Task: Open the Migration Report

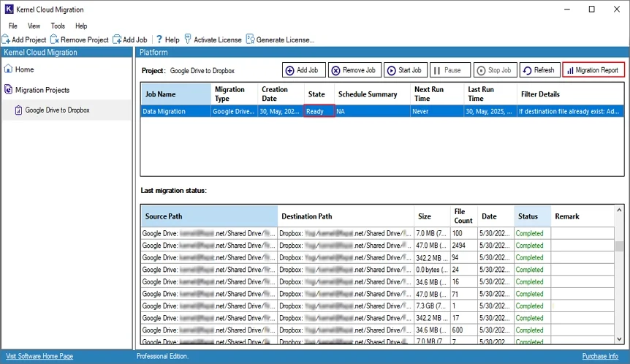Action: (593, 70)
